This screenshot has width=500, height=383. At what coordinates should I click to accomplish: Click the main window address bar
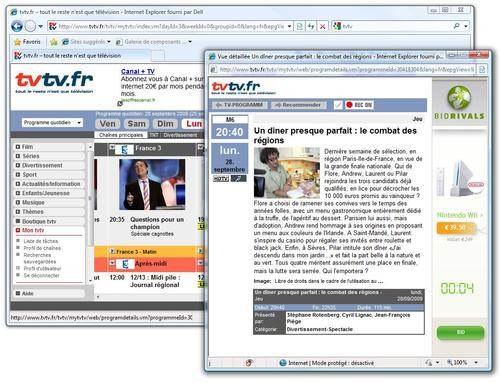coord(170,26)
